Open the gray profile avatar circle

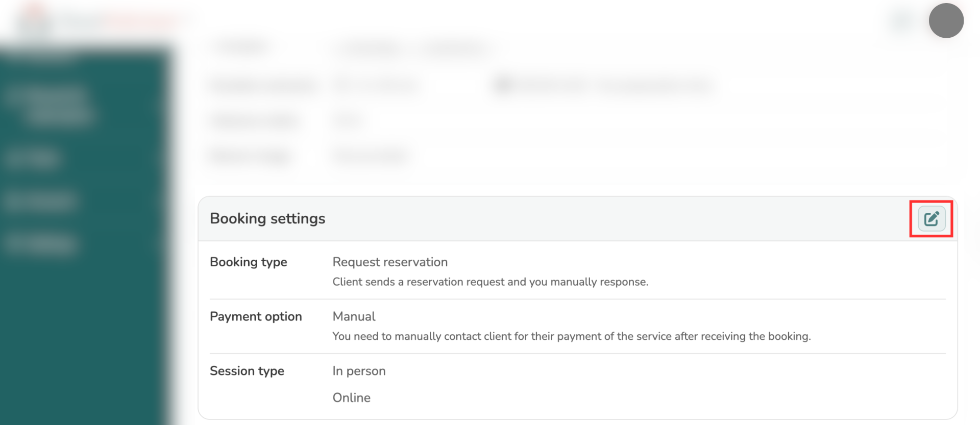946,21
